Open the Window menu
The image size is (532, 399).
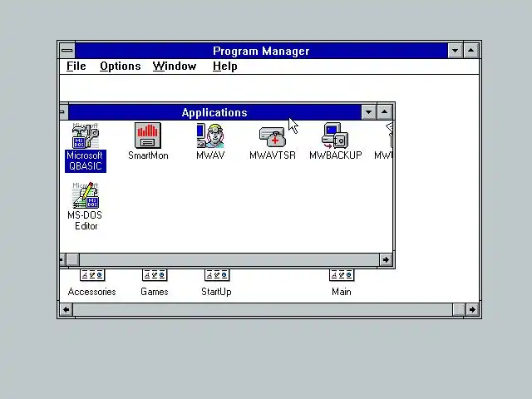(175, 66)
